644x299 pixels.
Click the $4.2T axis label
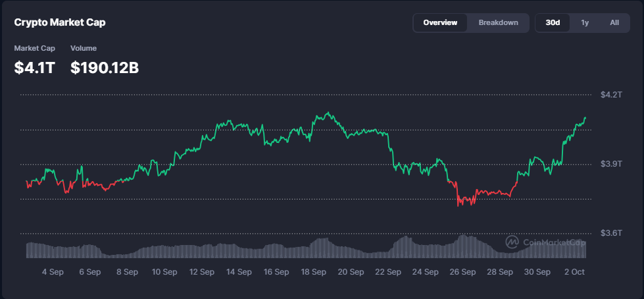click(x=610, y=95)
